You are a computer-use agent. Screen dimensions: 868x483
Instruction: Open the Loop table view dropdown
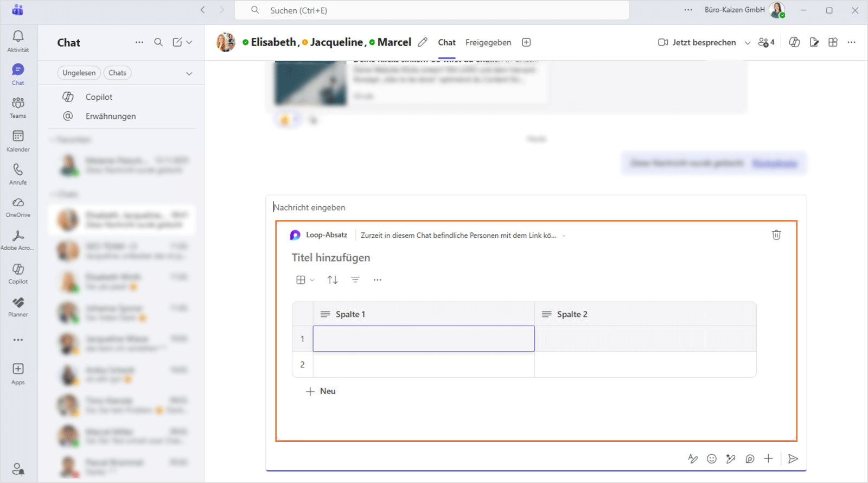(305, 280)
